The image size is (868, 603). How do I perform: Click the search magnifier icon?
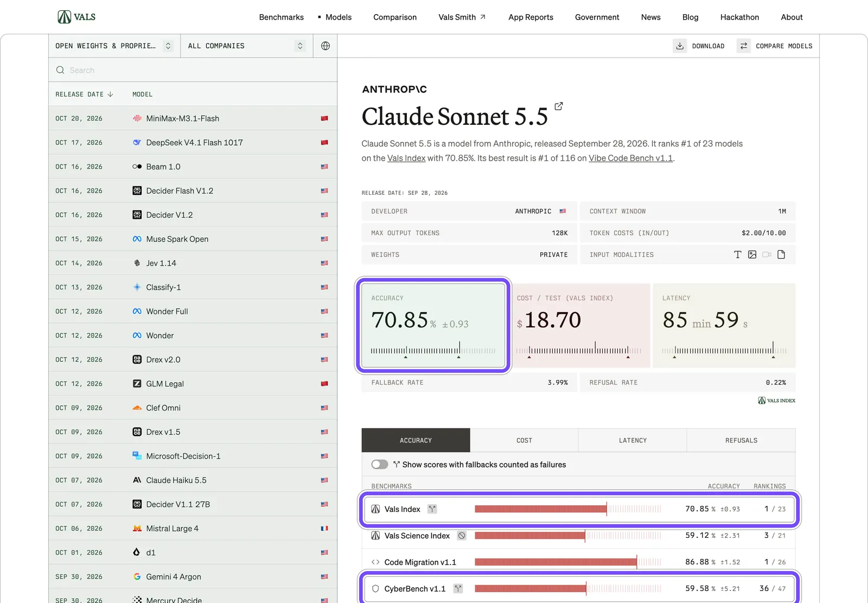click(60, 70)
